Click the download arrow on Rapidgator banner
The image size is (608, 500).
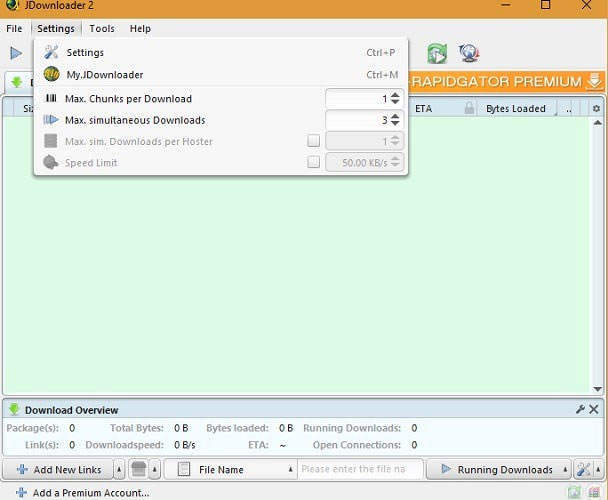[594, 81]
